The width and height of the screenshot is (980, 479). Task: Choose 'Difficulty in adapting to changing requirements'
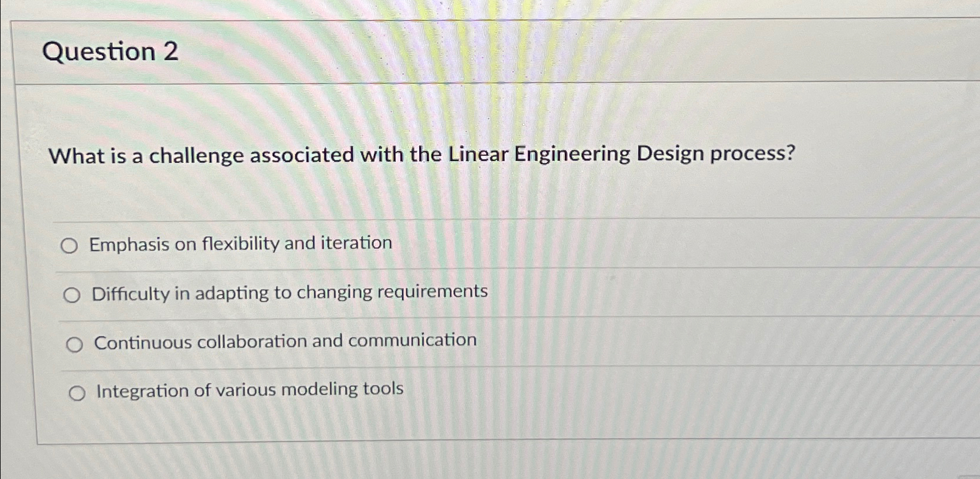click(73, 295)
